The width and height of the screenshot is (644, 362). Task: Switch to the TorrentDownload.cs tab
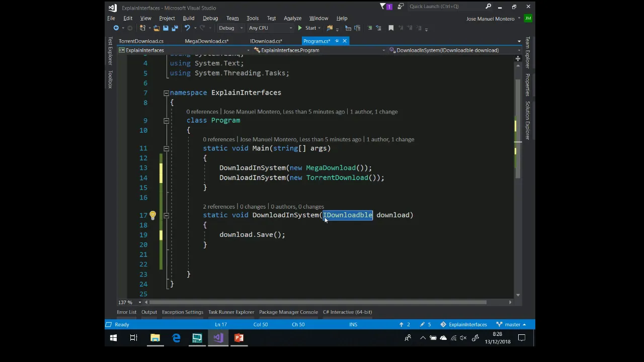(x=141, y=41)
